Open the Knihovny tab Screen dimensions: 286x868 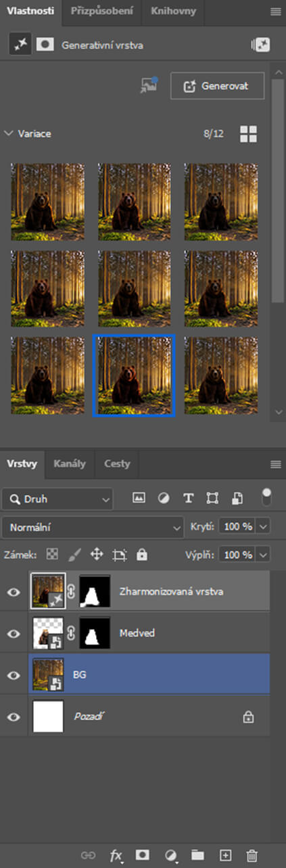tap(174, 11)
